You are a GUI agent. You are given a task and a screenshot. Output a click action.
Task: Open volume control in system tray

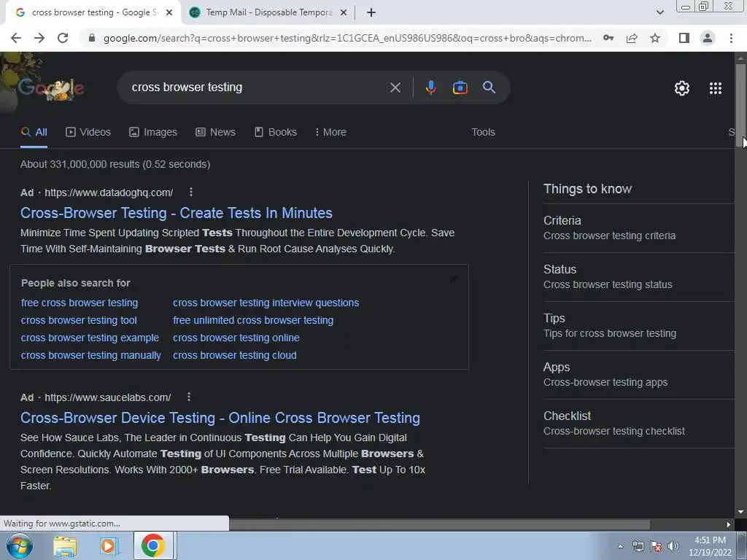(673, 546)
